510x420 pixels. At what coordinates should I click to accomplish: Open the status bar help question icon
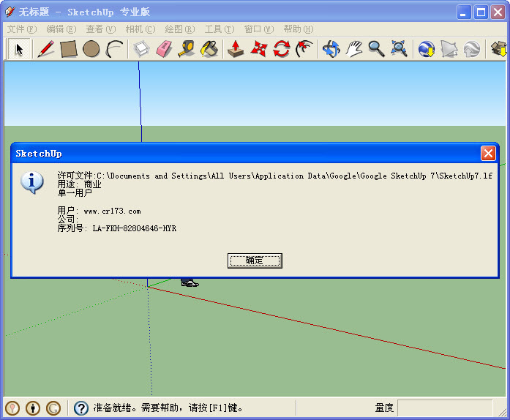click(81, 408)
